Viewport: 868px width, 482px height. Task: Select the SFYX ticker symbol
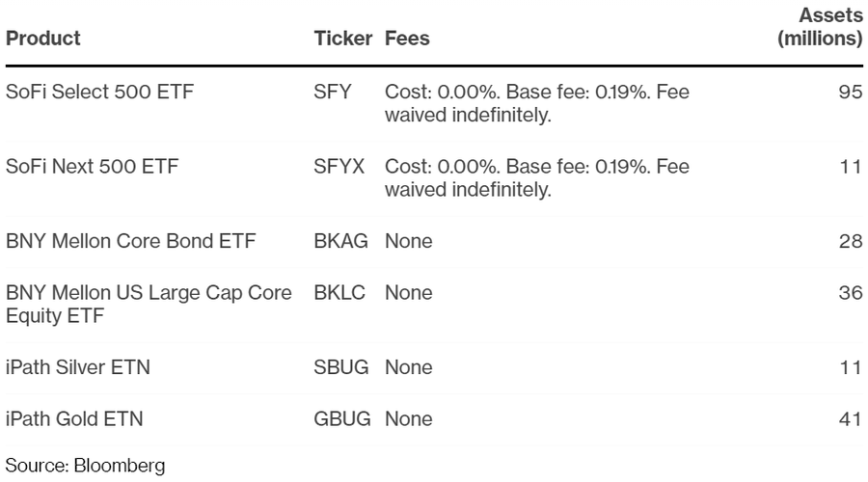click(x=339, y=167)
